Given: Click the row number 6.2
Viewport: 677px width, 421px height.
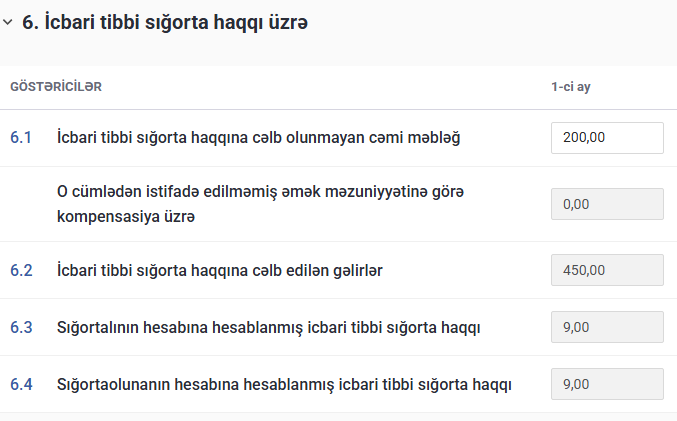Looking at the screenshot, I should click(21, 270).
